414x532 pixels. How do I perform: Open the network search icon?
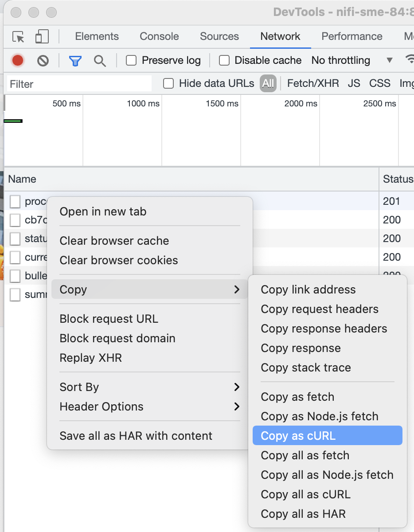pyautogui.click(x=100, y=60)
